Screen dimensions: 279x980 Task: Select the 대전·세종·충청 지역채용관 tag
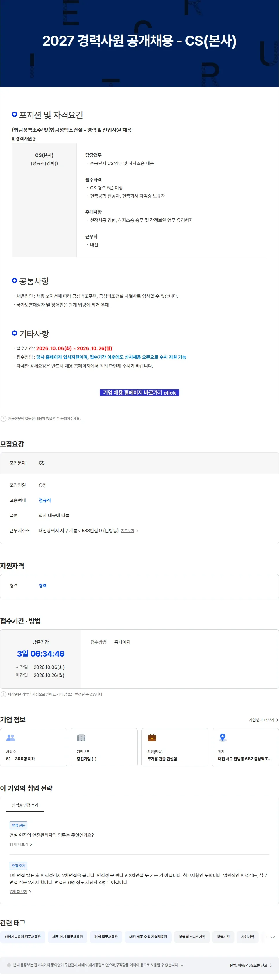[x=148, y=937]
